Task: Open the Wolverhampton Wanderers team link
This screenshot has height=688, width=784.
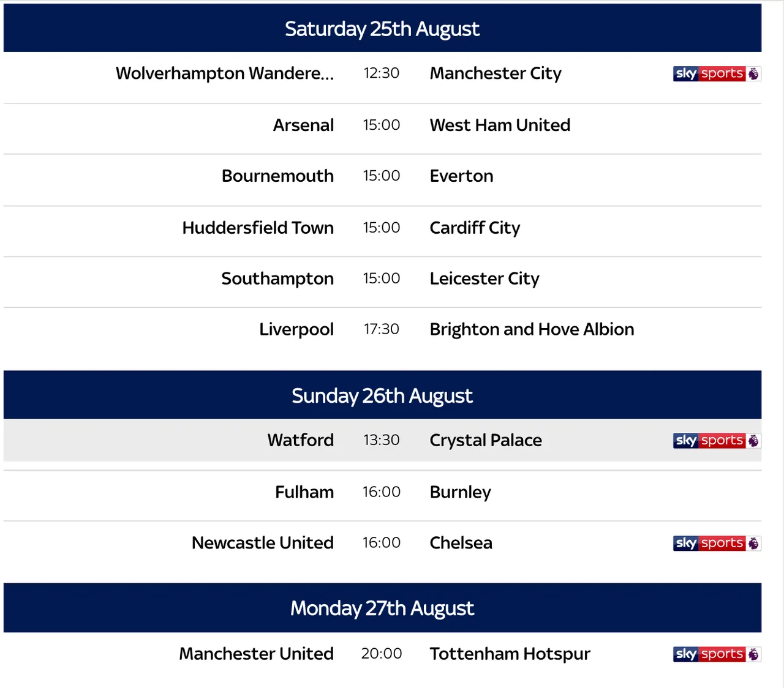Action: click(225, 73)
